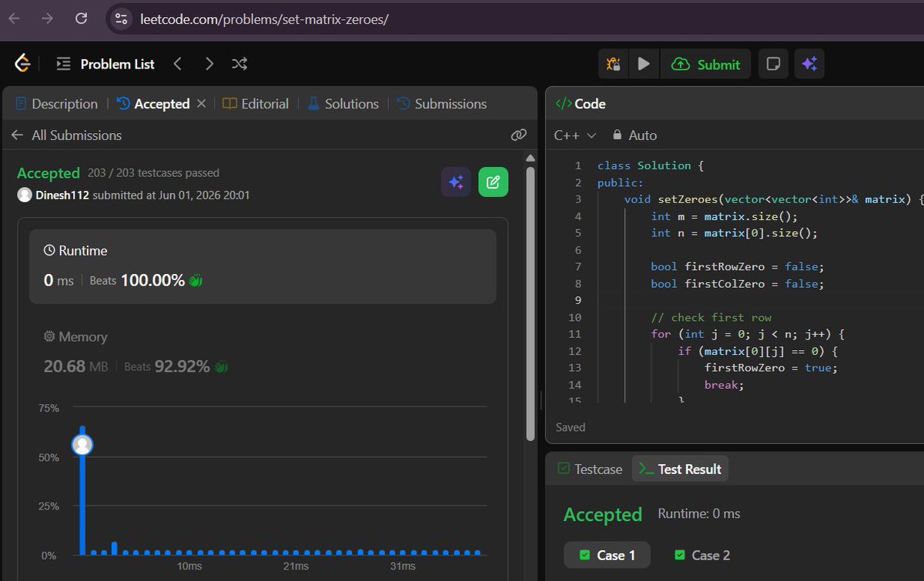Copy submission link chain icon
The height and width of the screenshot is (581, 924).
(x=519, y=135)
